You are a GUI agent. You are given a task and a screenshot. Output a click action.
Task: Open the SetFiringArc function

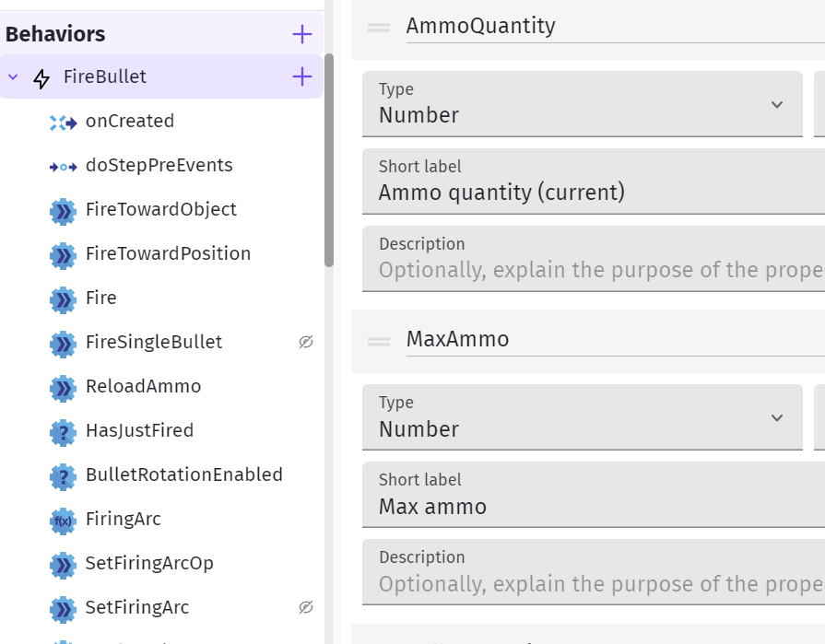(x=136, y=607)
